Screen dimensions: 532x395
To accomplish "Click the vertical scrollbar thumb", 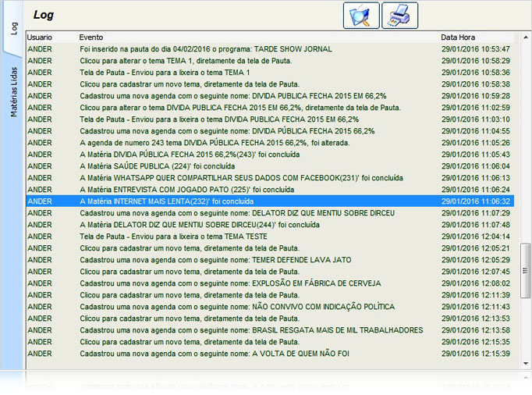I will pyautogui.click(x=526, y=271).
